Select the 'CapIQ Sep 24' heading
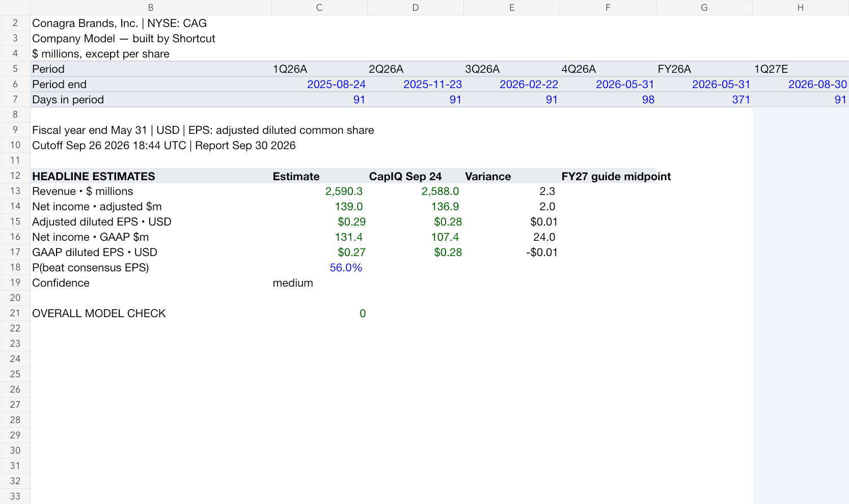 coord(416,176)
